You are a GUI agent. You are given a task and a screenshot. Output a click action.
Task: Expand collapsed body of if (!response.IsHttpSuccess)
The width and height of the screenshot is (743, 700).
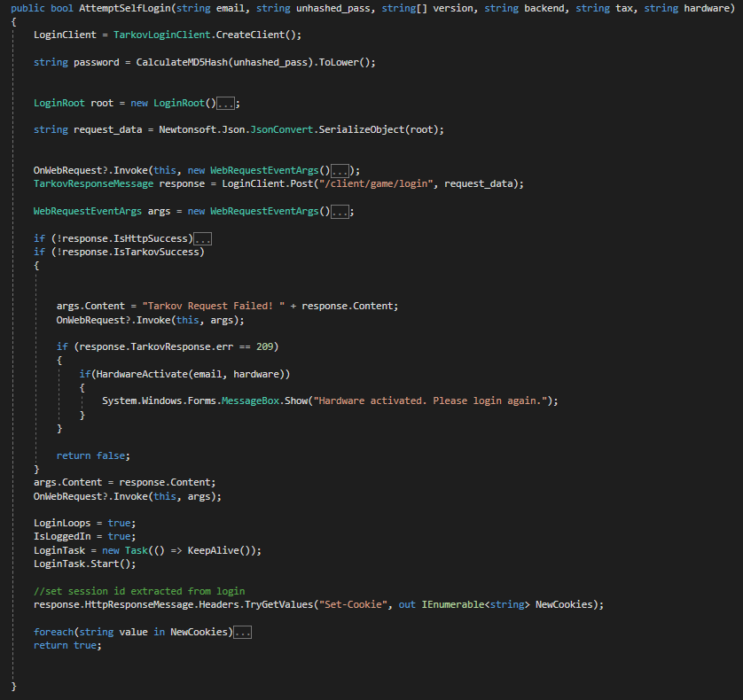(x=203, y=238)
